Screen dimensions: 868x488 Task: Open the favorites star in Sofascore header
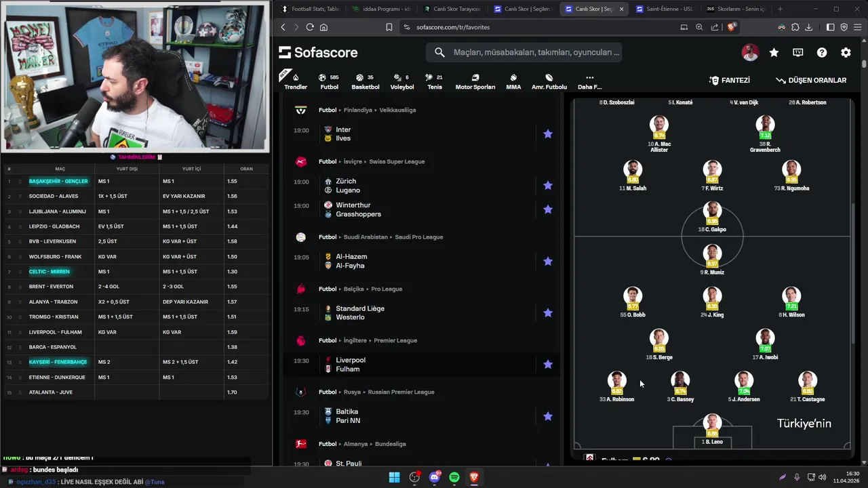[x=774, y=52]
